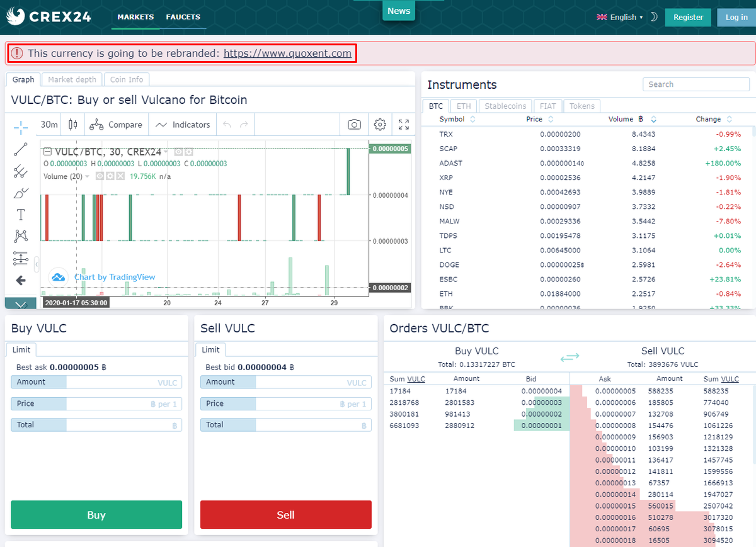The height and width of the screenshot is (547, 756).
Task: Toggle dark mode with moon icon
Action: click(653, 17)
